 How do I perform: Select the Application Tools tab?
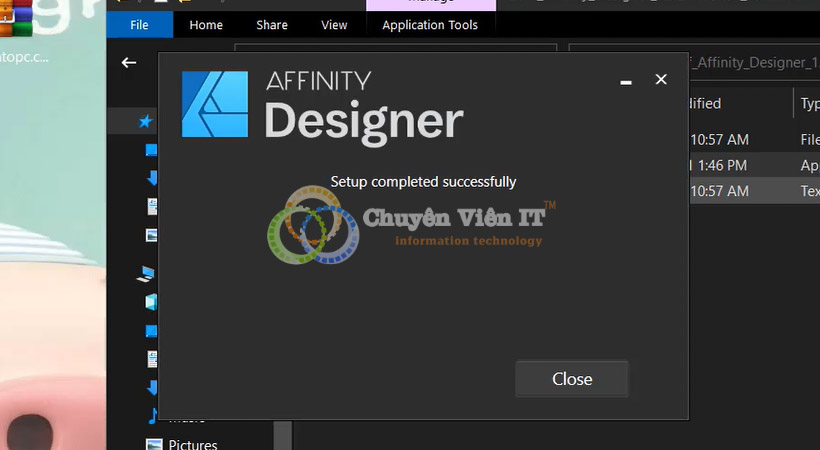coord(430,25)
